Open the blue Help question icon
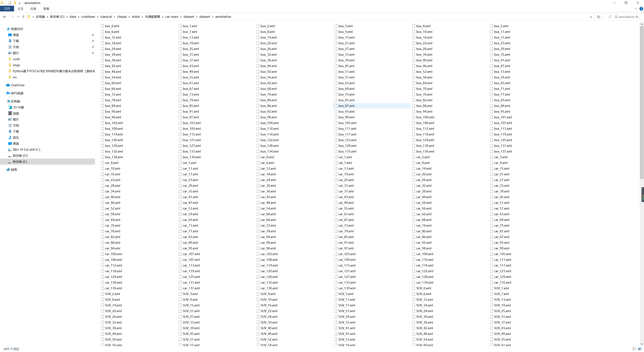 pyautogui.click(x=641, y=9)
